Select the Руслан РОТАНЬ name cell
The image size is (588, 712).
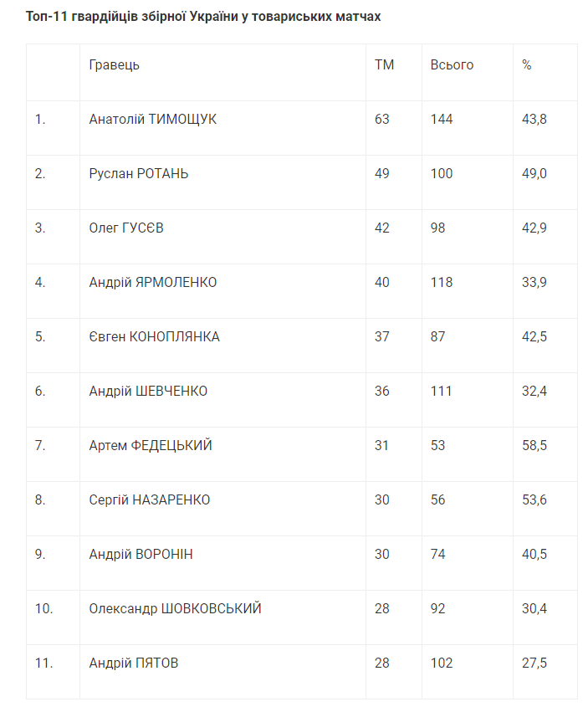click(139, 174)
